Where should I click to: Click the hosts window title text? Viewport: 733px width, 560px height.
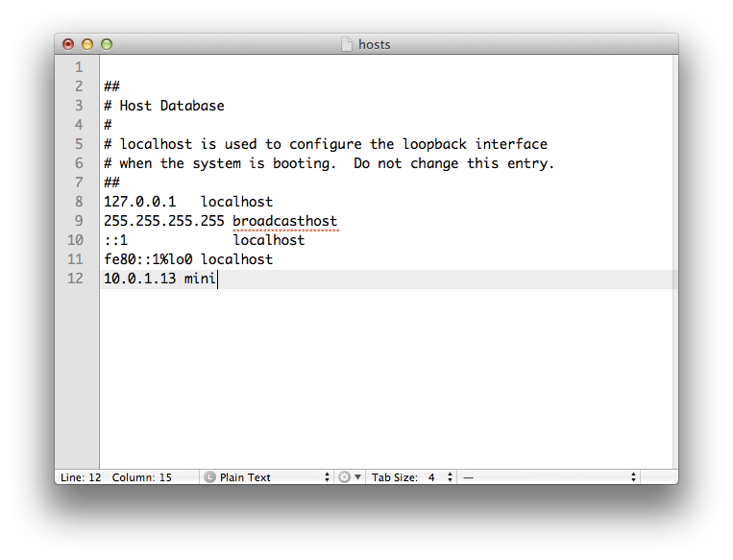click(x=375, y=44)
